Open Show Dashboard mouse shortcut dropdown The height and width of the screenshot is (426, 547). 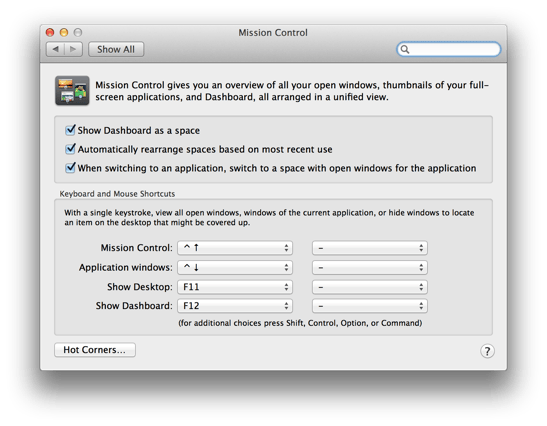tap(370, 306)
